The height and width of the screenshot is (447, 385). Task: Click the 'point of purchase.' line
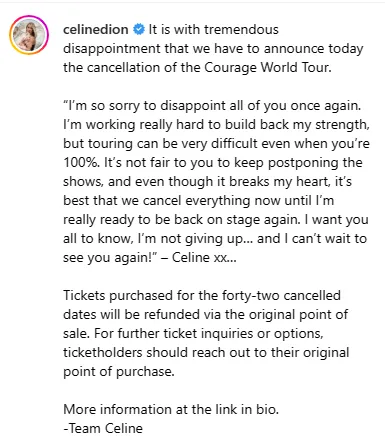point(119,372)
